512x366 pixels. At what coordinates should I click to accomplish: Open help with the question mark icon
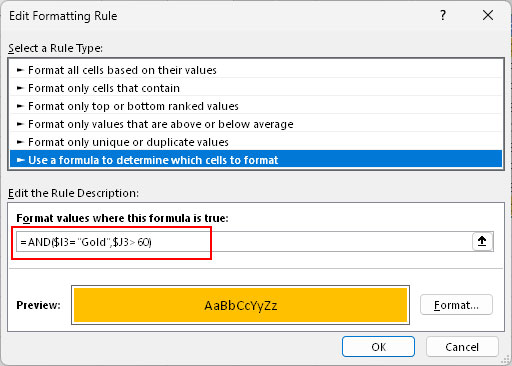443,15
